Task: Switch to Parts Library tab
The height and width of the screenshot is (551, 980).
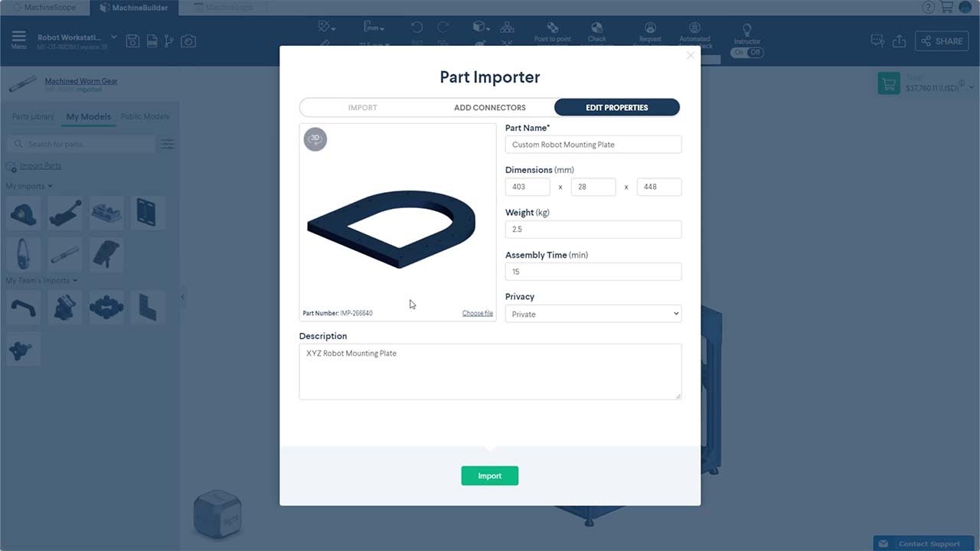Action: point(33,116)
